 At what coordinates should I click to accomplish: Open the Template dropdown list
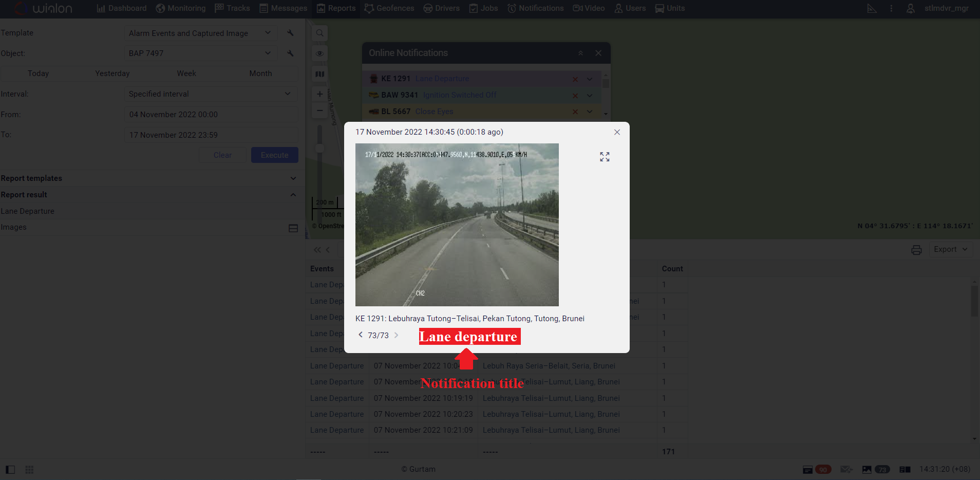200,33
